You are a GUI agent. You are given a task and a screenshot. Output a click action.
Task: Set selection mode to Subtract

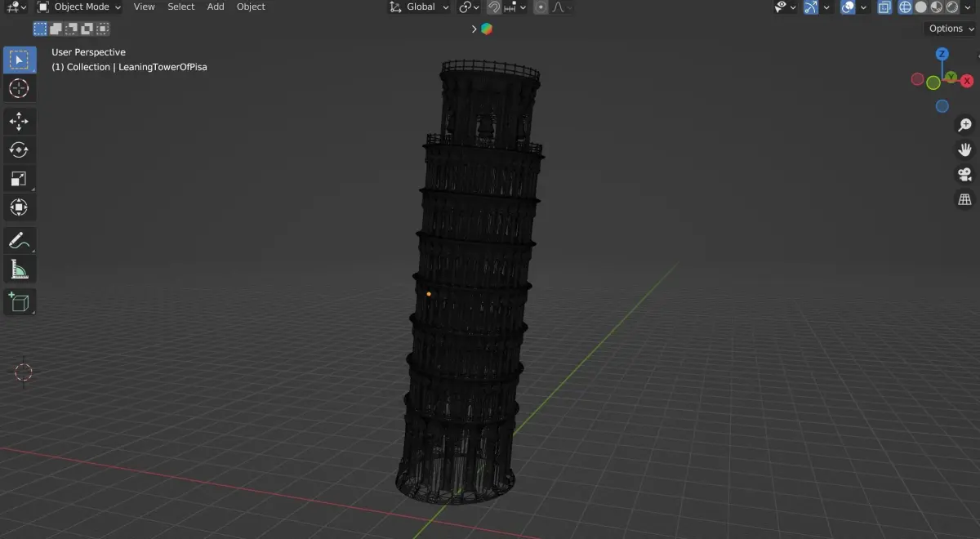point(71,29)
